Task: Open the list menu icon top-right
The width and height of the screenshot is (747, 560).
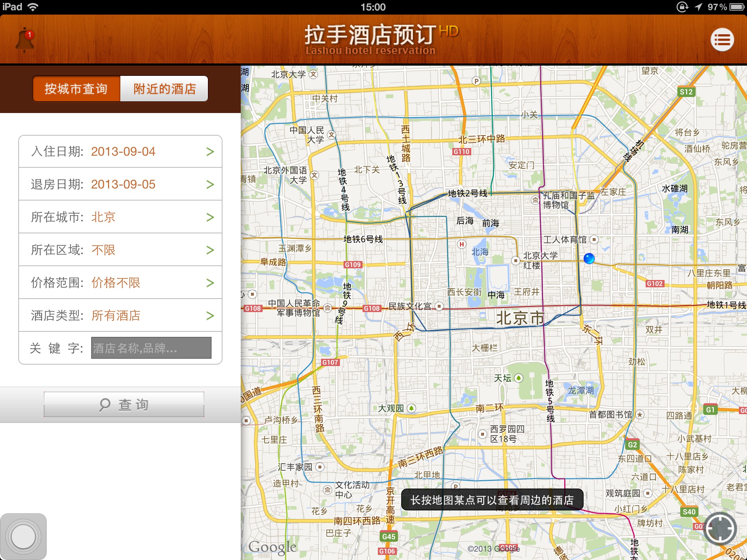Action: coord(722,39)
